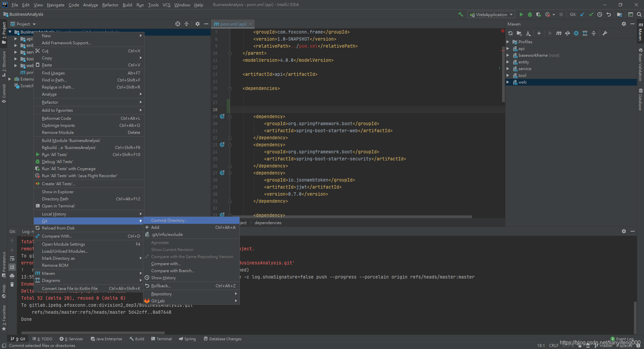Expand the Profiles node in Maven
Viewport: 644px width, 349px height.
click(508, 42)
